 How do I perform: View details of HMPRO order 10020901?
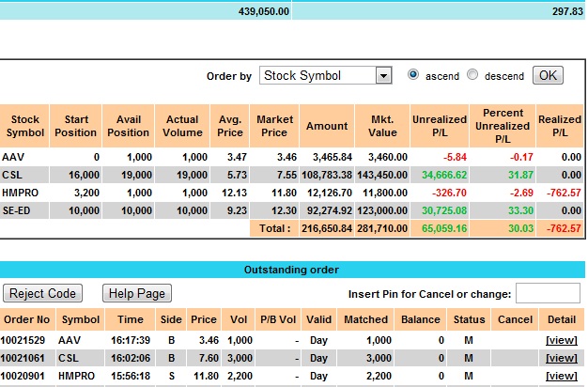pyautogui.click(x=561, y=377)
